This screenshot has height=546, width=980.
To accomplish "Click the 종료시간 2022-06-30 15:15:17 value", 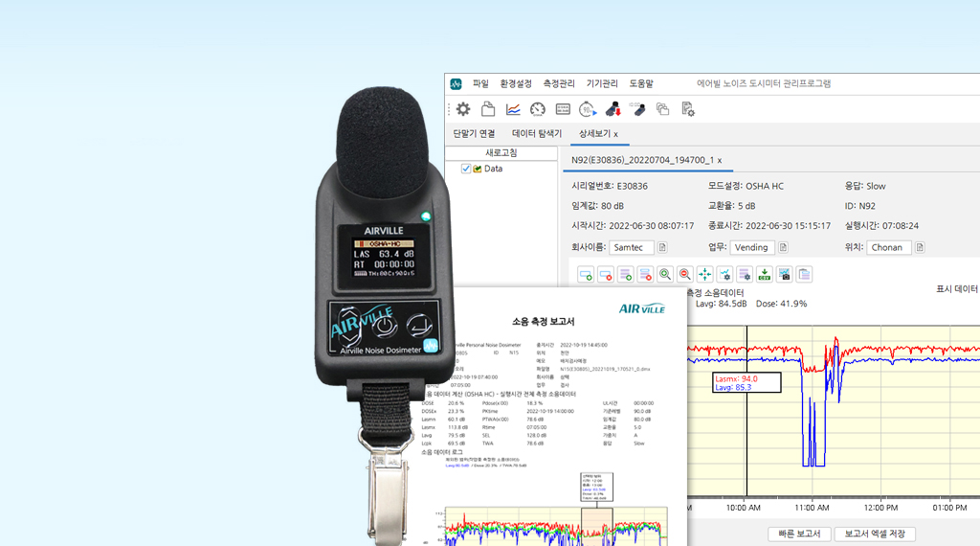I will pos(789,226).
